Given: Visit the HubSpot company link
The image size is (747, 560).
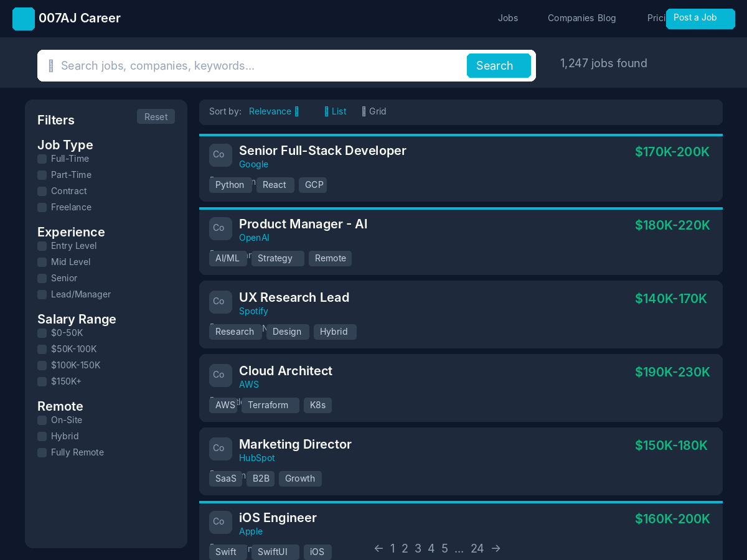Looking at the screenshot, I should [257, 458].
